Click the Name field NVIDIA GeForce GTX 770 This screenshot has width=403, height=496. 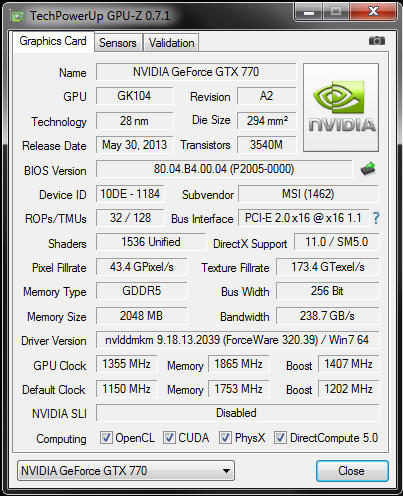[x=196, y=72]
